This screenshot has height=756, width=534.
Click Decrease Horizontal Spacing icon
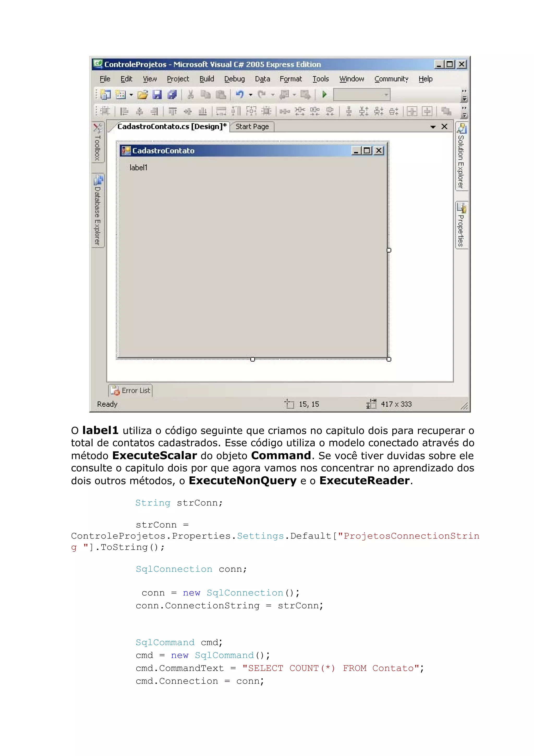[315, 111]
